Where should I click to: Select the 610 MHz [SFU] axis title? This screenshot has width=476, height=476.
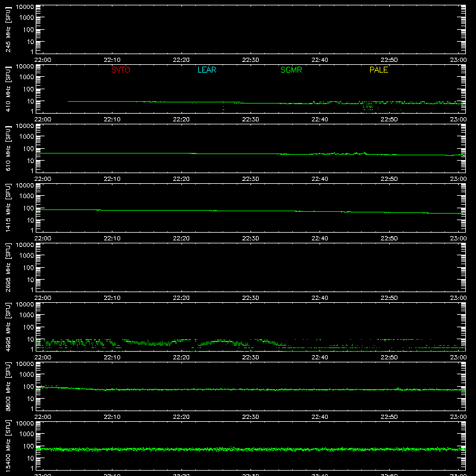click(x=8, y=148)
